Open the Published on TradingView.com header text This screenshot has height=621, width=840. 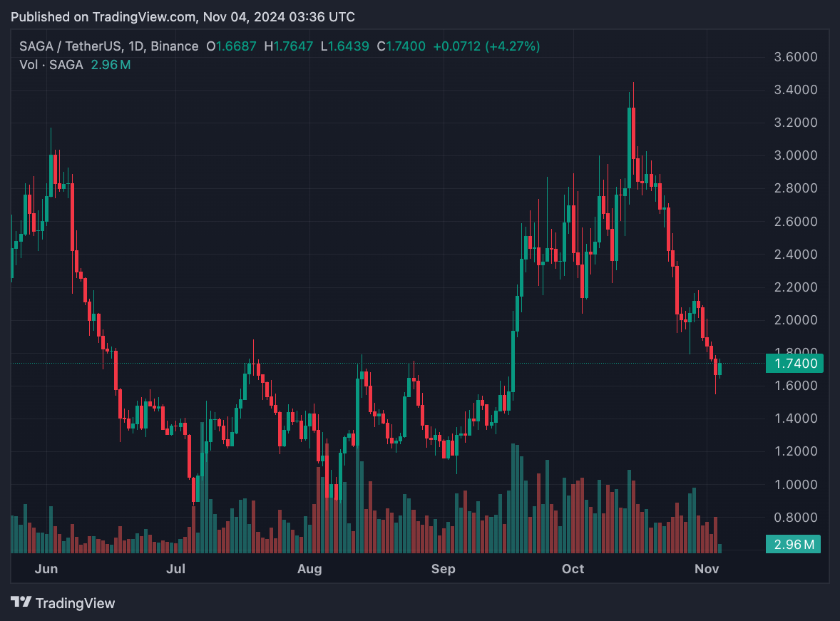click(x=183, y=16)
